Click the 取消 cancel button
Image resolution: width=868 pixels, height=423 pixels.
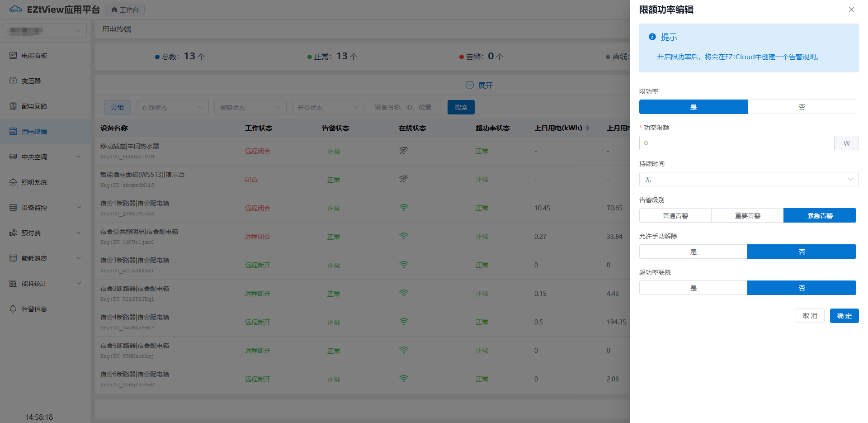[810, 316]
